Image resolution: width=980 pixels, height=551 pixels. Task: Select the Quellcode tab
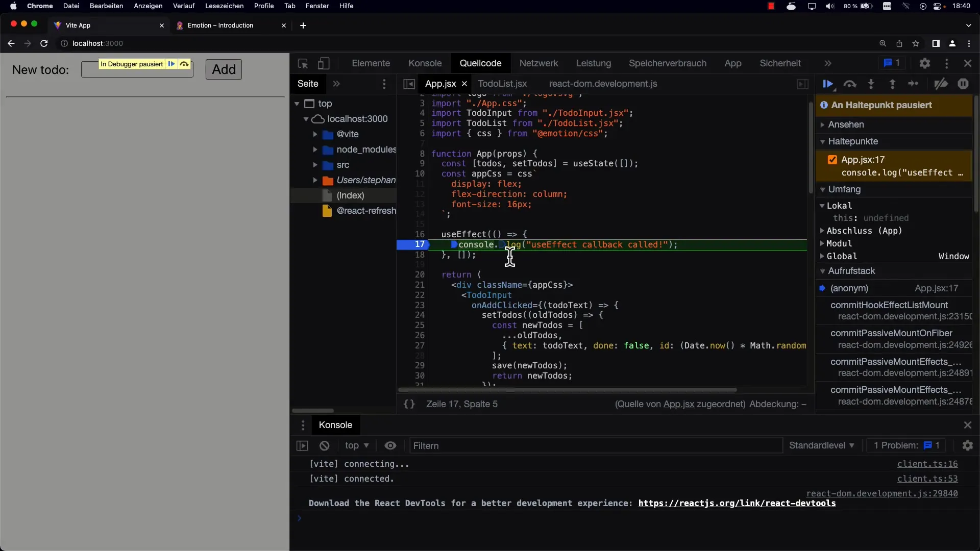pyautogui.click(x=480, y=63)
